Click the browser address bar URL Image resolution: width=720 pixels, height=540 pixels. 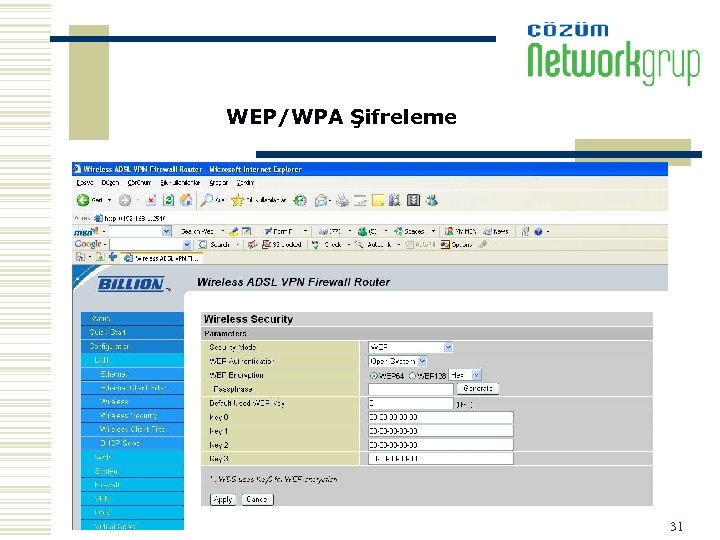pos(135,218)
